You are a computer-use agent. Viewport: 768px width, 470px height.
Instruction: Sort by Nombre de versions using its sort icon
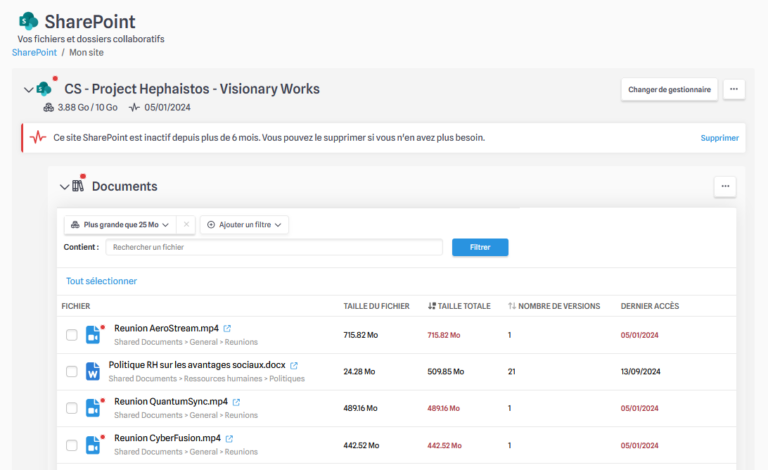click(512, 306)
